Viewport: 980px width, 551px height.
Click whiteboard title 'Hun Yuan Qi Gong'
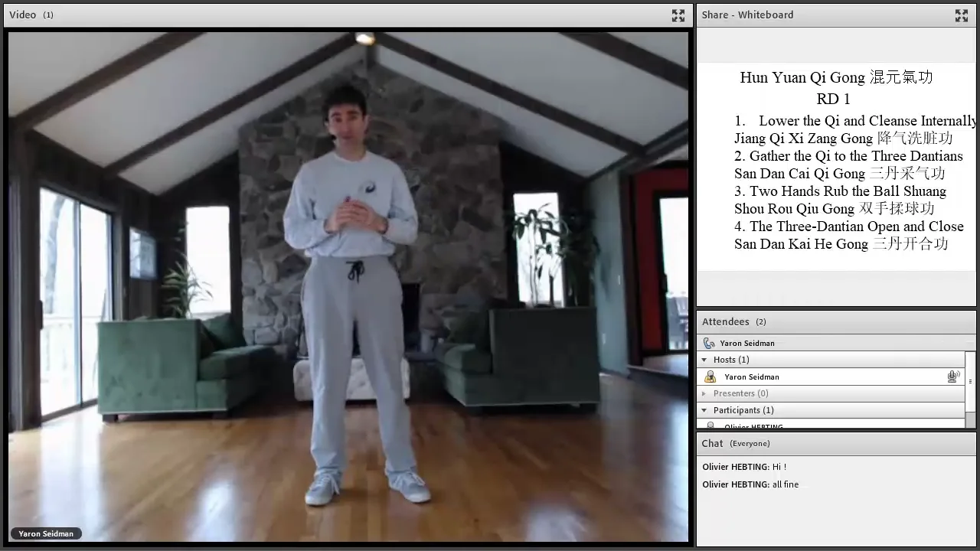(802, 77)
